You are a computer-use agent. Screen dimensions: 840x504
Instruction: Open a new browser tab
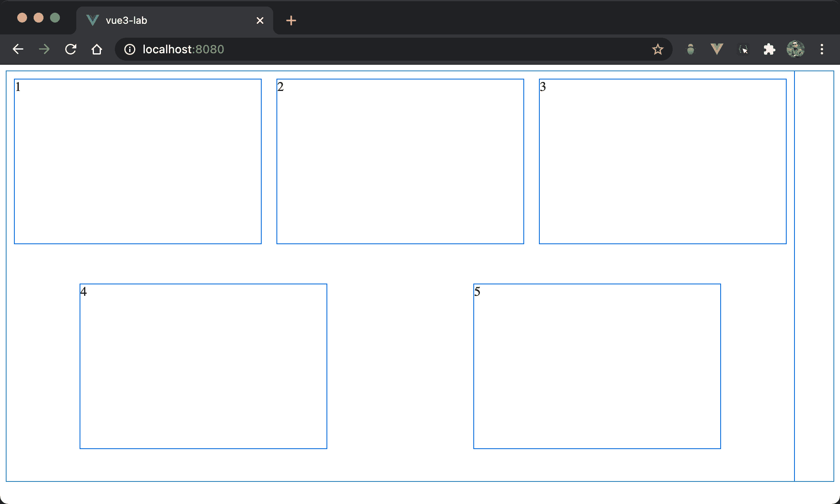click(x=291, y=20)
